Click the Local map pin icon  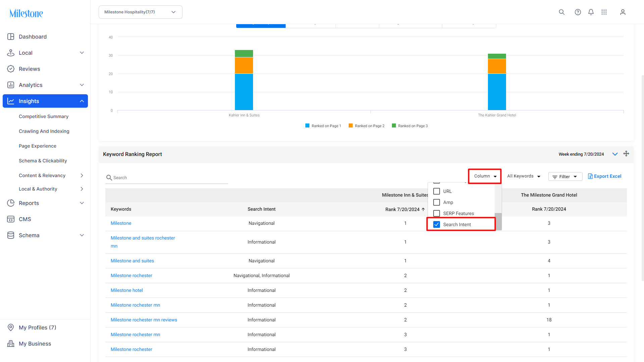11,53
